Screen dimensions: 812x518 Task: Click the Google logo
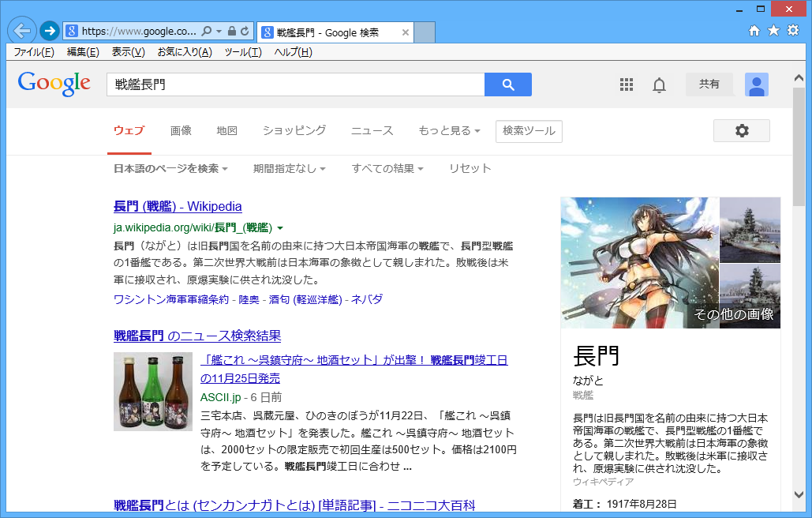pyautogui.click(x=54, y=84)
